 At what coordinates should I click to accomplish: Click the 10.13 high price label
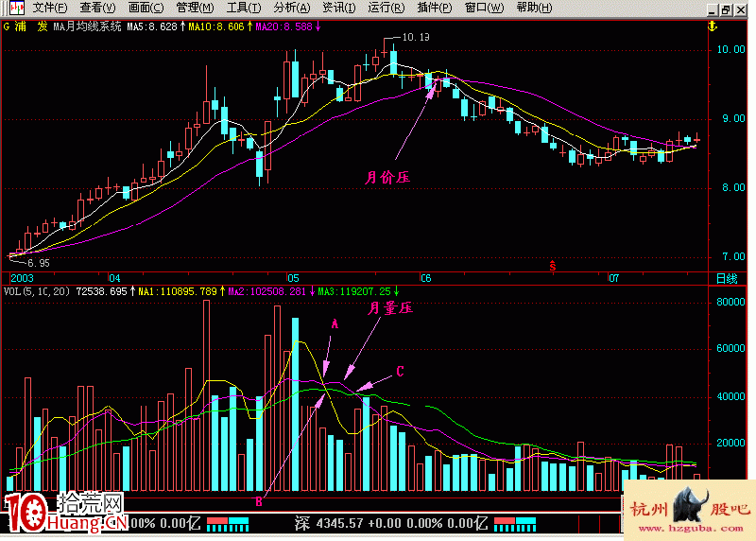coord(416,37)
